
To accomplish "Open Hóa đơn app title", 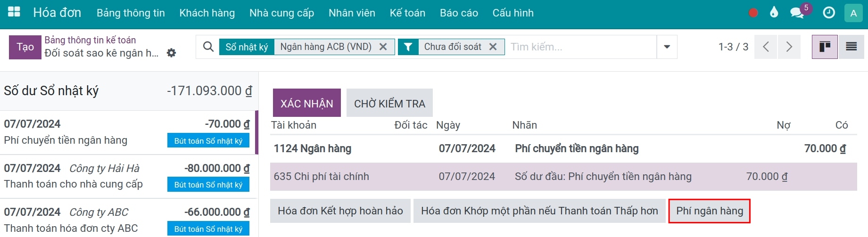I will 57,13.
